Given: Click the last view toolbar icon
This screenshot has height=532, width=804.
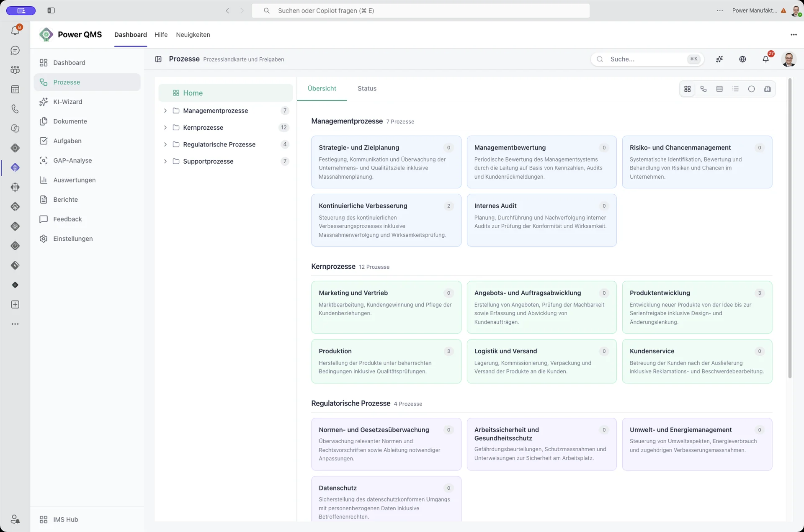Looking at the screenshot, I should pos(767,89).
